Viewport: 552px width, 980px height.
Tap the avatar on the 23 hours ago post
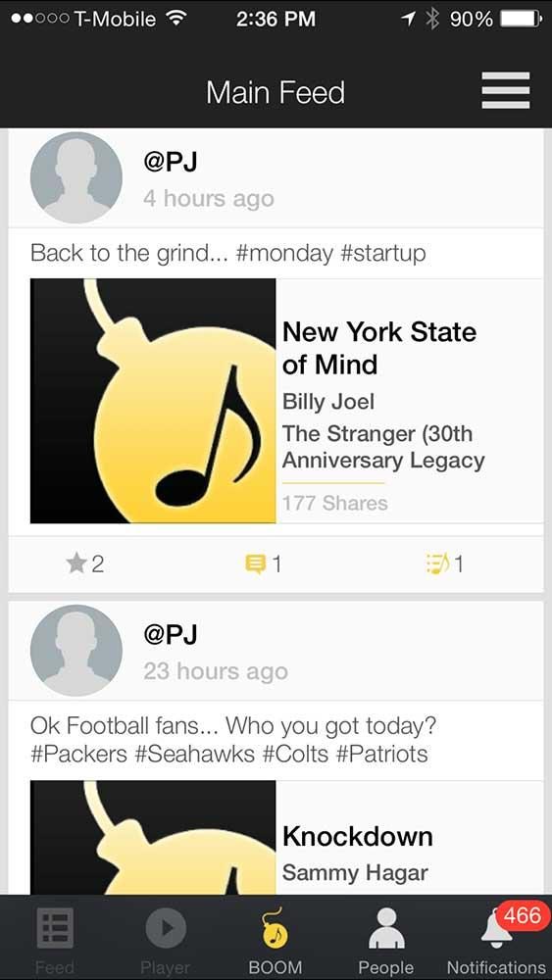(76, 651)
